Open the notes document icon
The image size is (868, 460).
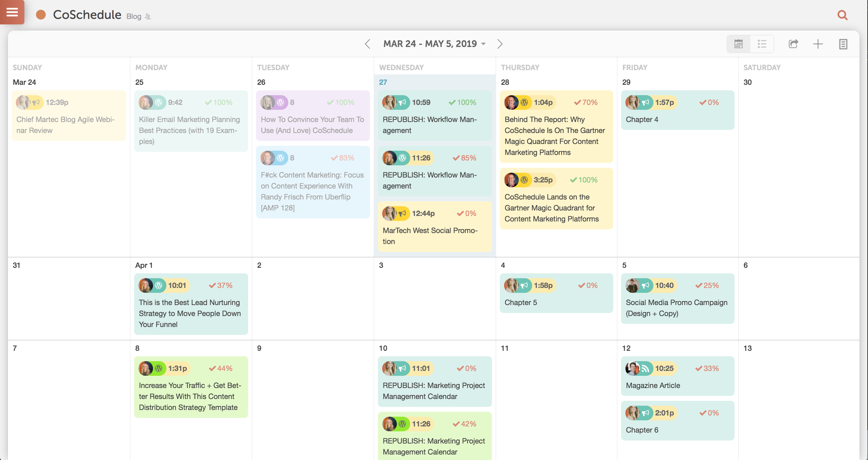click(843, 44)
